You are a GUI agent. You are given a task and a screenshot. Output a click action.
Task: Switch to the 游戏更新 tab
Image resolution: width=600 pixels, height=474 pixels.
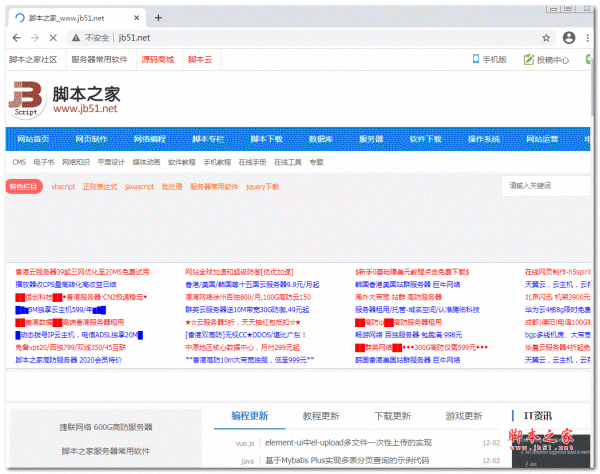pos(464,415)
